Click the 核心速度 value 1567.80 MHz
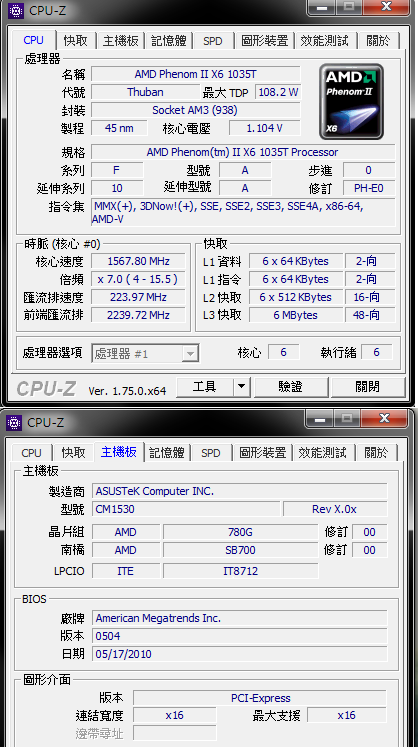The width and height of the screenshot is (419, 747). point(139,261)
